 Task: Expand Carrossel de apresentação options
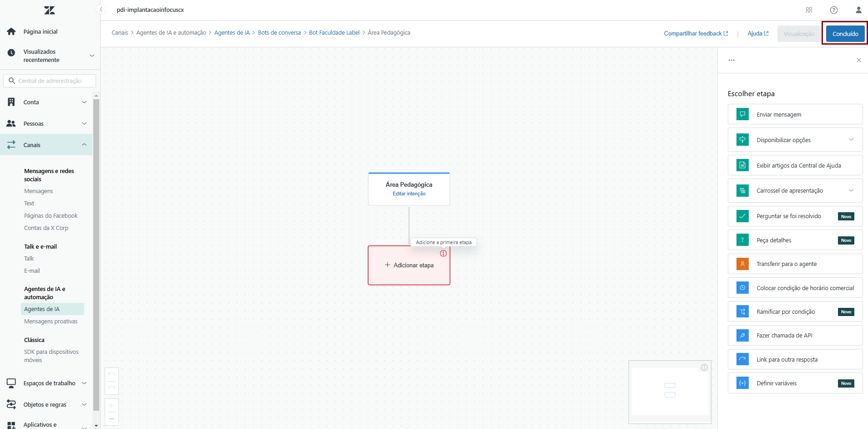point(851,190)
